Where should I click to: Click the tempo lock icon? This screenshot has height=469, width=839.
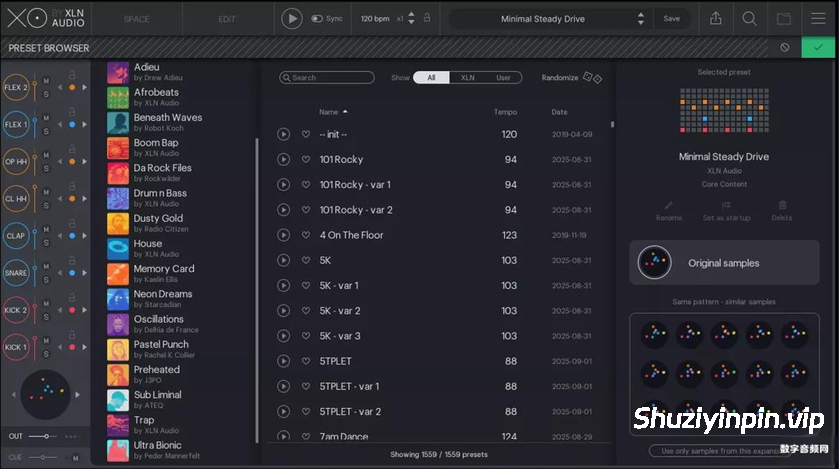point(427,18)
